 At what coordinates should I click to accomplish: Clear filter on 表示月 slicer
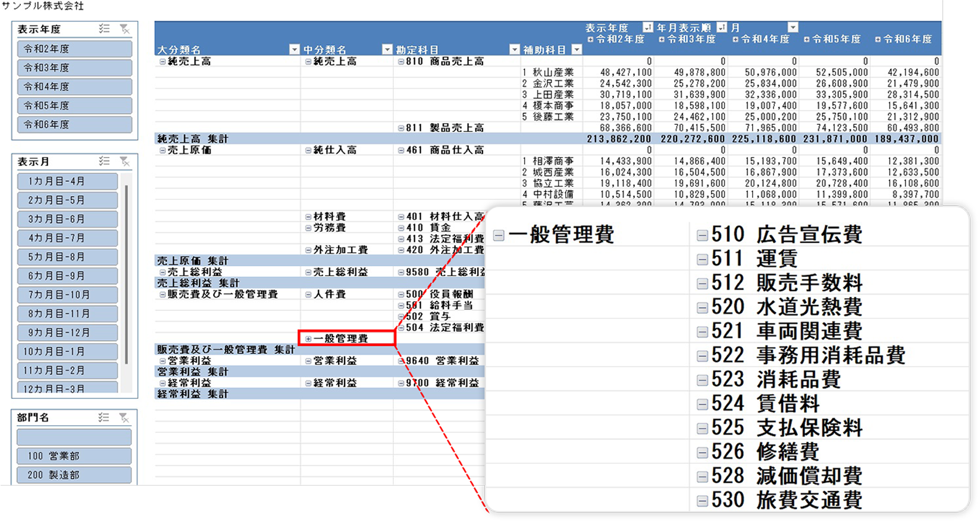pos(124,161)
